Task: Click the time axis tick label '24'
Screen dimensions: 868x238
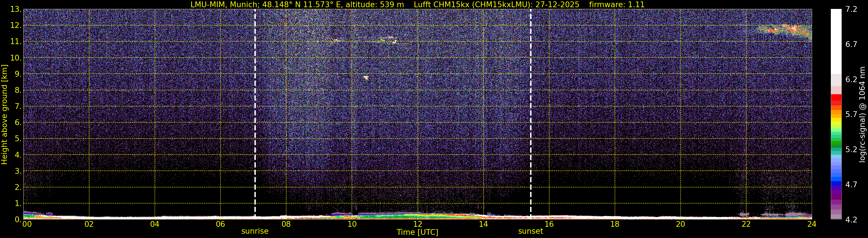Action: [x=812, y=224]
